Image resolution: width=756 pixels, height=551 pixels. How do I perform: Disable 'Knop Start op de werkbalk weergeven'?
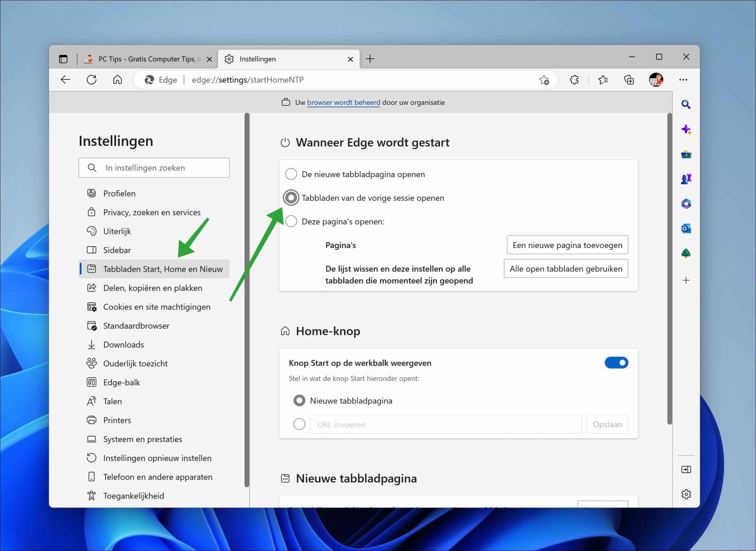click(616, 362)
